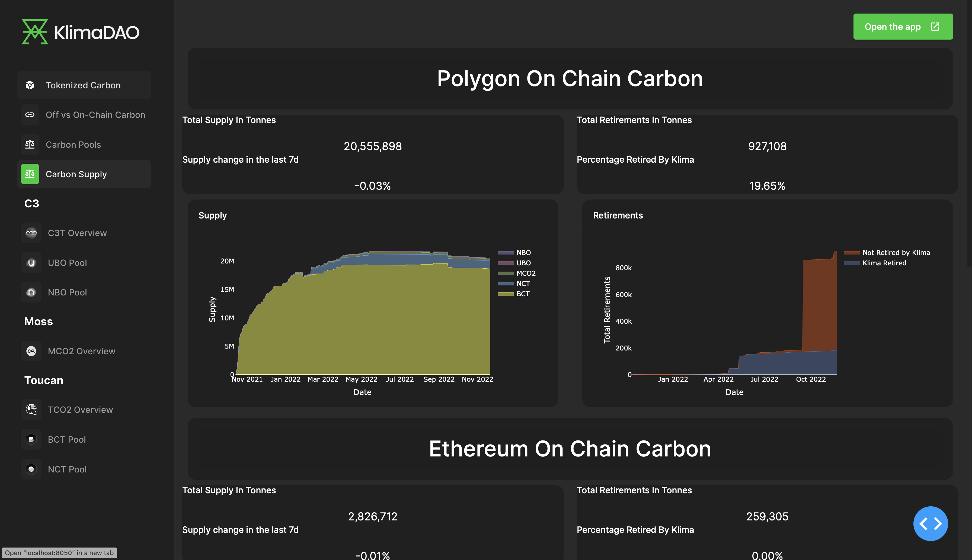
Task: Collapse the Moss section header
Action: tap(39, 321)
